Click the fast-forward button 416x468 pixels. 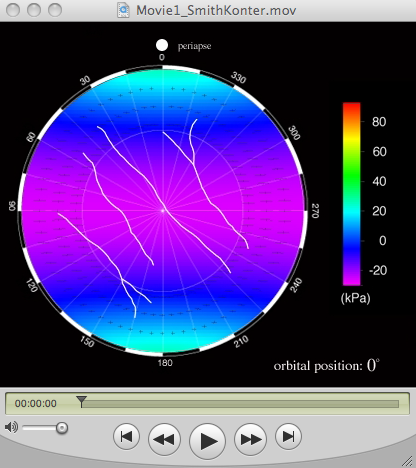pos(251,439)
